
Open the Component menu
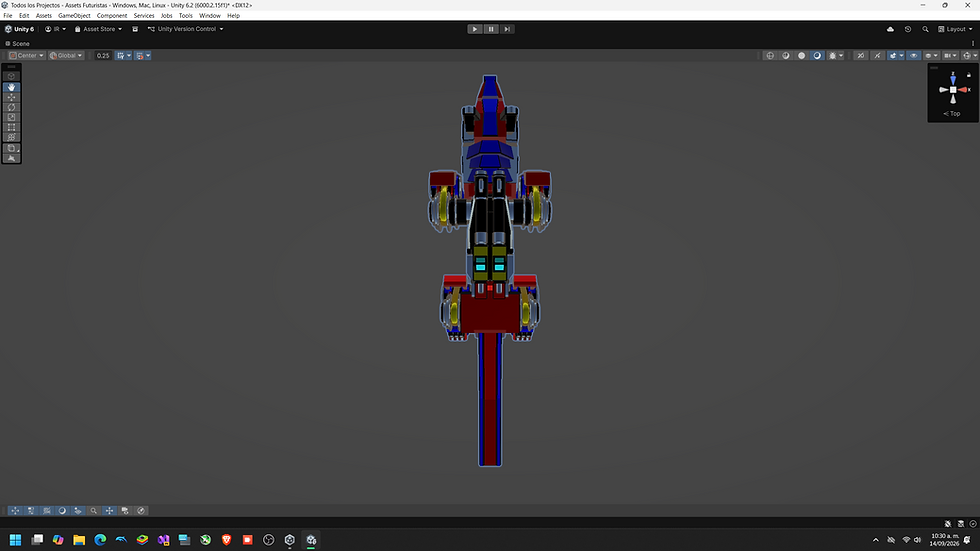[112, 16]
